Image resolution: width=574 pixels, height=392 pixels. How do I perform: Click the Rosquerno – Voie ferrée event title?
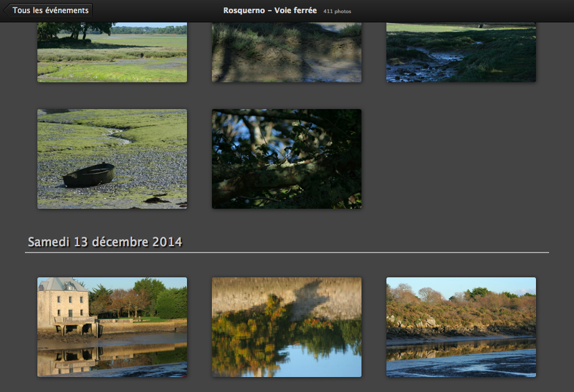[270, 10]
